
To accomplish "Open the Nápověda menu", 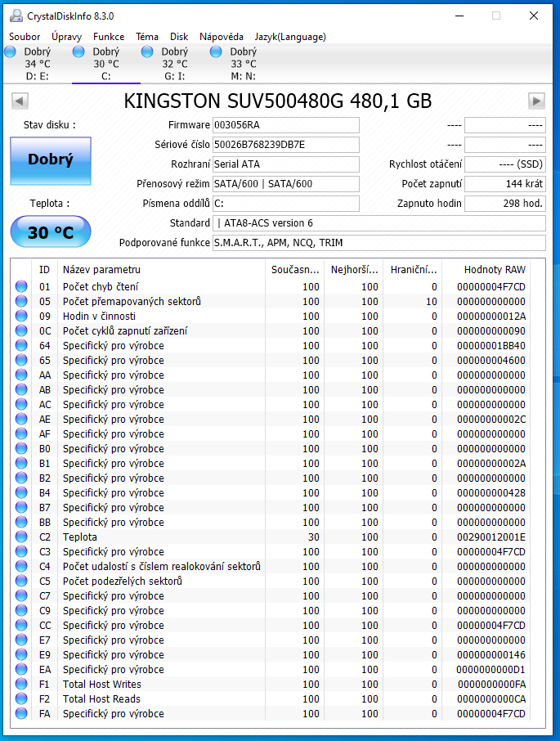I will coord(221,36).
